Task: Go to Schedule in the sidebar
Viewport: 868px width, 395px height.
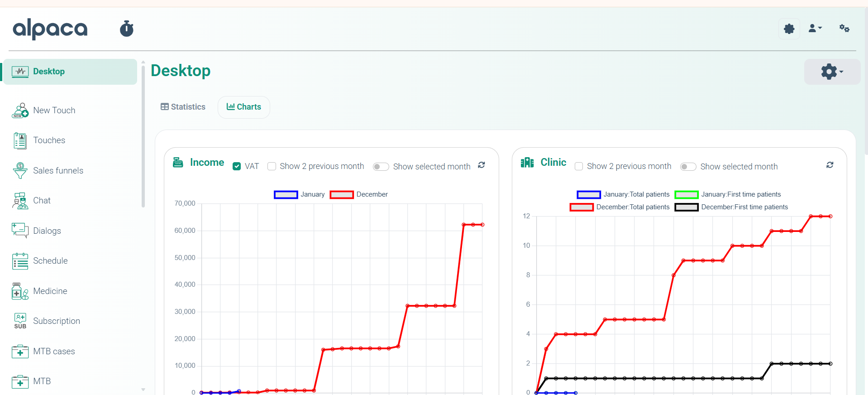Action: (50, 261)
